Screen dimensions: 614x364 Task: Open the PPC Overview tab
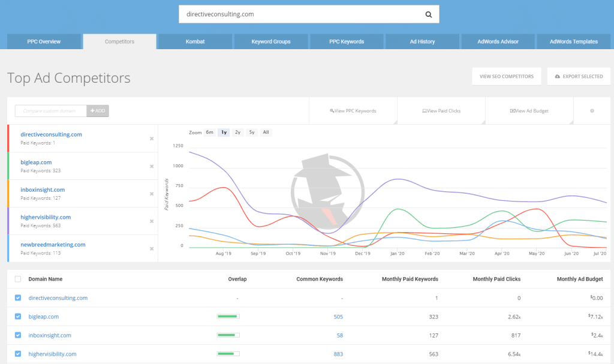[44, 41]
